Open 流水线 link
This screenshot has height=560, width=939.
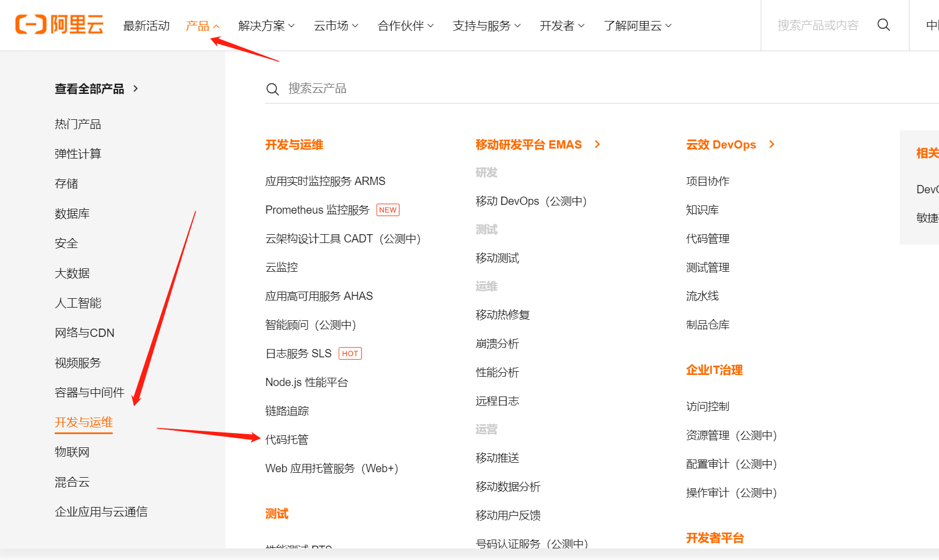(703, 296)
